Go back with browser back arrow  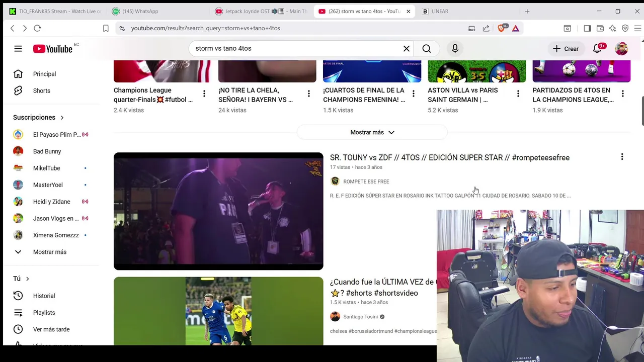(13, 28)
